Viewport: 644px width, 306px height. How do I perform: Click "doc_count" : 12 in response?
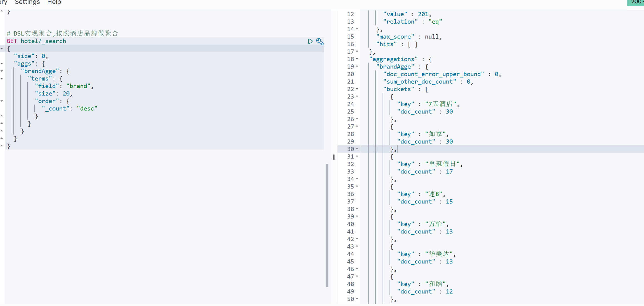pyautogui.click(x=425, y=292)
